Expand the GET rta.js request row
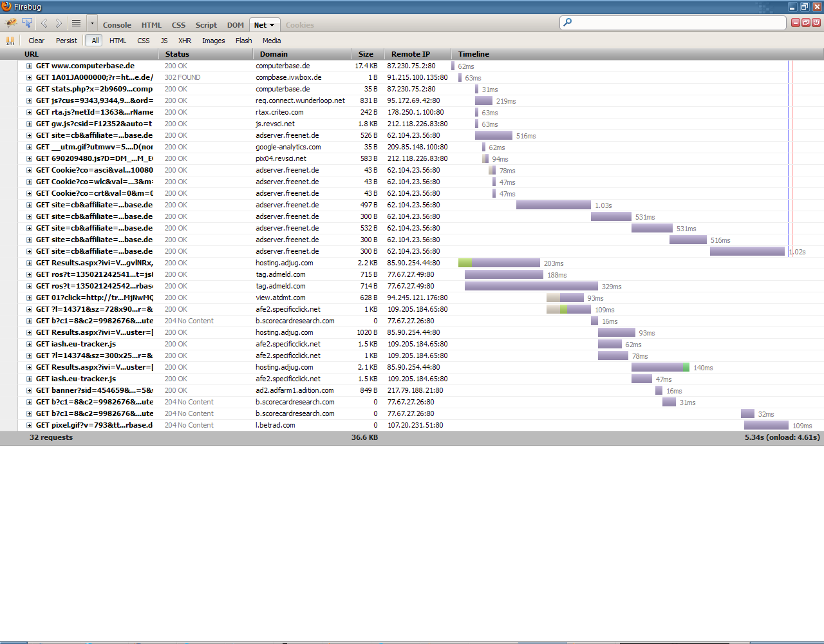 pos(29,112)
